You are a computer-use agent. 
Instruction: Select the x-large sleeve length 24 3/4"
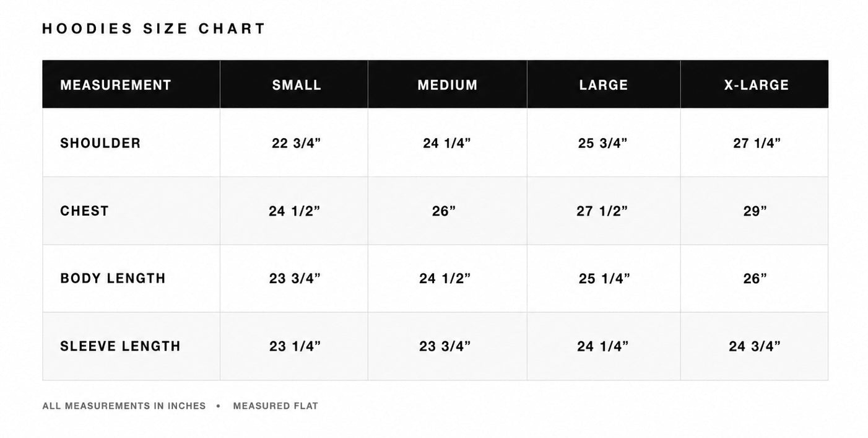coord(755,346)
